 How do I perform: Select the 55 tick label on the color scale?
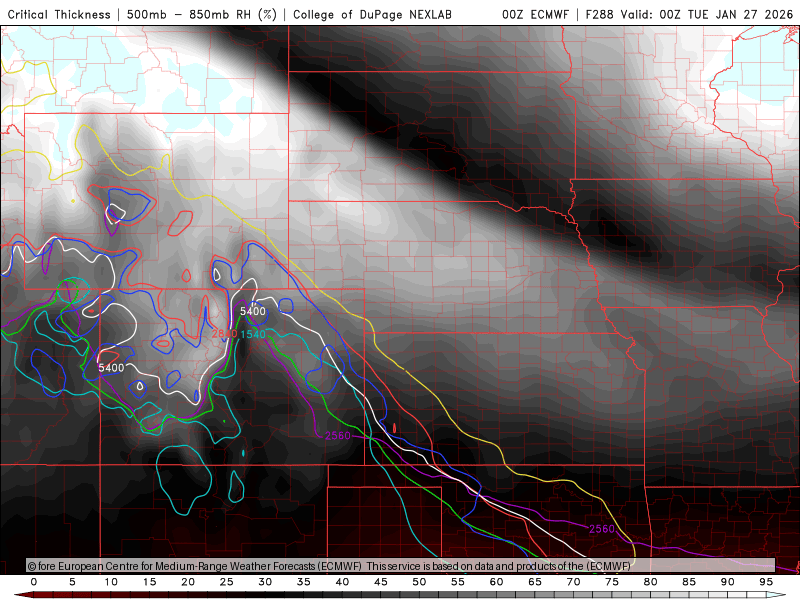pos(458,582)
